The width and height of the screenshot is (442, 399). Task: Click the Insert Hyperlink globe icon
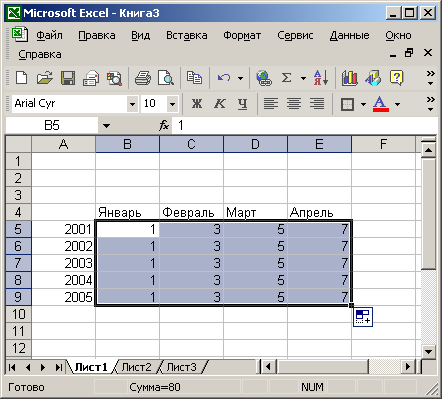[264, 78]
